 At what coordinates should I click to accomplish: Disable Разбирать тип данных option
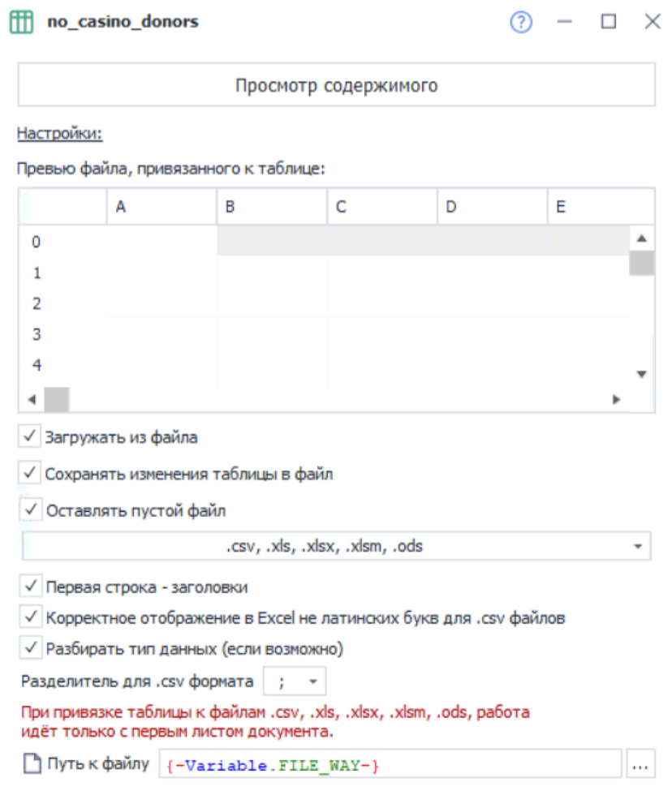[32, 648]
